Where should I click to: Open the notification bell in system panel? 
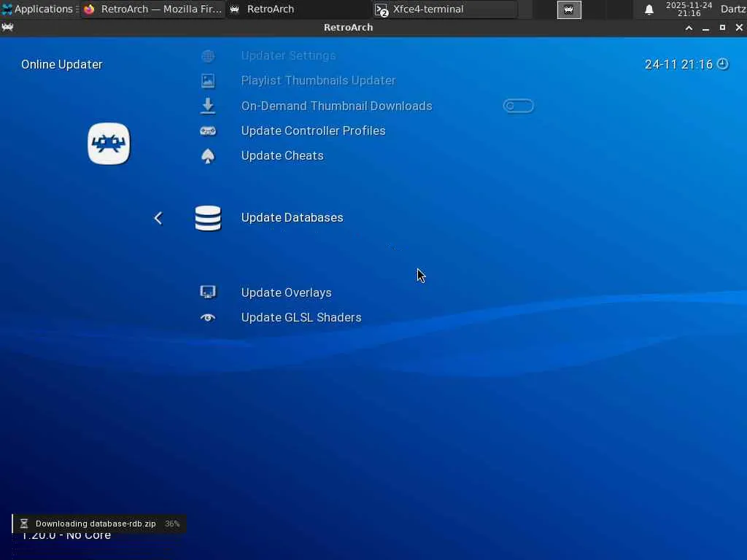[x=649, y=9]
